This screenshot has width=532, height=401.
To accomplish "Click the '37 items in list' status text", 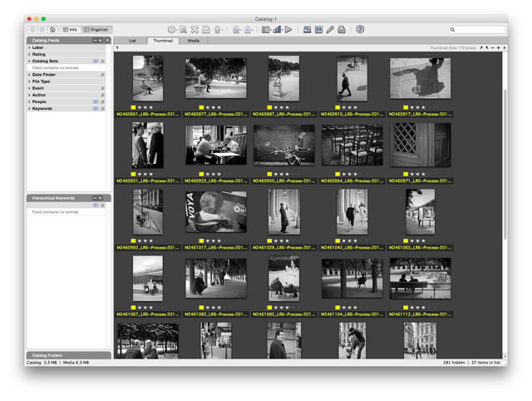I will coord(485,363).
